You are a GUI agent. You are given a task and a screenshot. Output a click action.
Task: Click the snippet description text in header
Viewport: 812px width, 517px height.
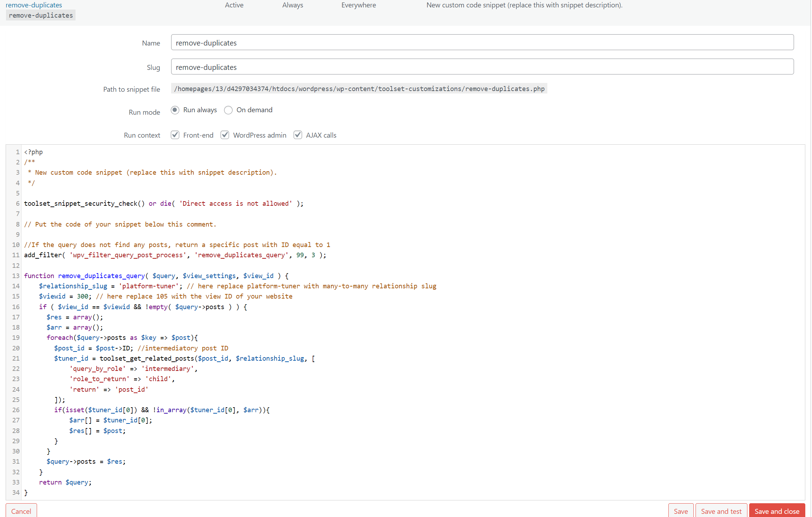point(524,5)
